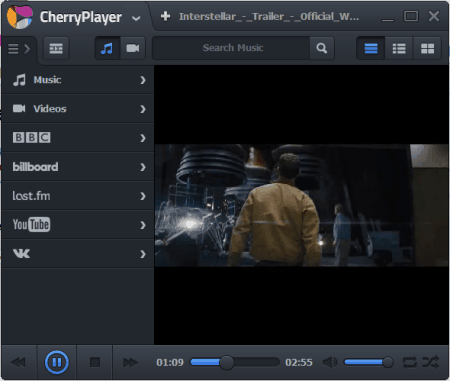Viewport: 450px width, 381px height.
Task: Select the detailed list view
Action: 399,48
